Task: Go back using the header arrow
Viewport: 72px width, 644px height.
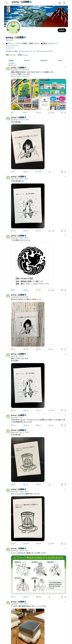Action: (7, 3)
